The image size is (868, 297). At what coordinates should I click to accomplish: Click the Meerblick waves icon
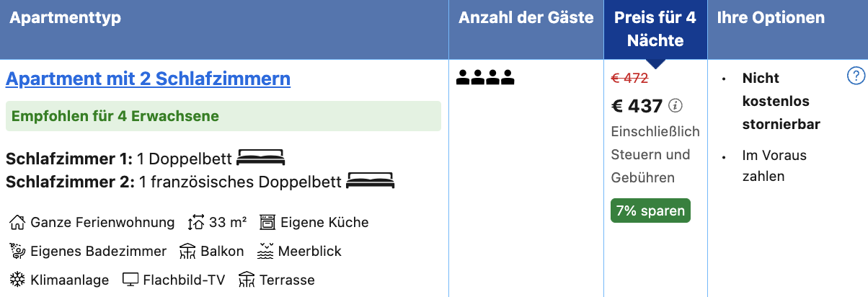coord(265,251)
